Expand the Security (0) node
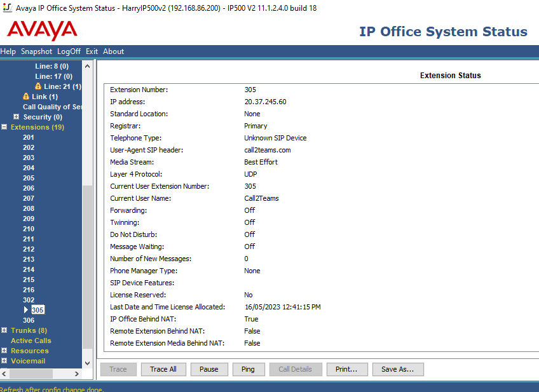Viewport: 539px width, 392px height. 16,117
